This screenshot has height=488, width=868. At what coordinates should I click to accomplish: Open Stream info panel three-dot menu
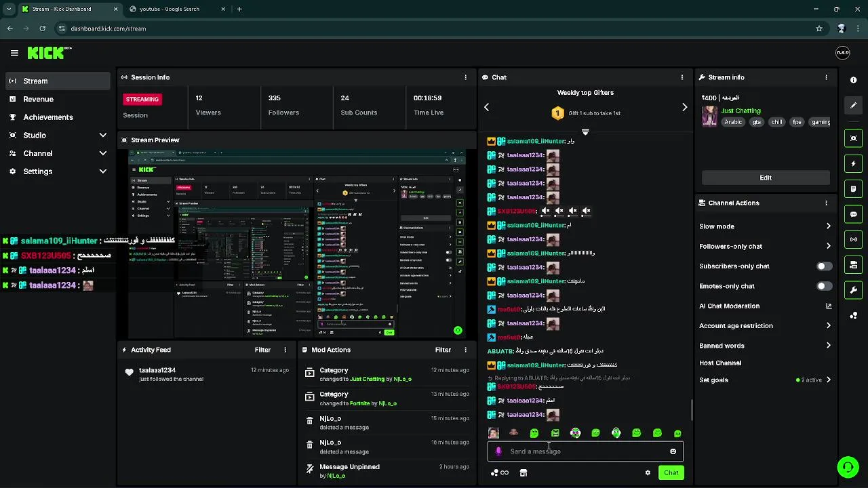pyautogui.click(x=826, y=77)
